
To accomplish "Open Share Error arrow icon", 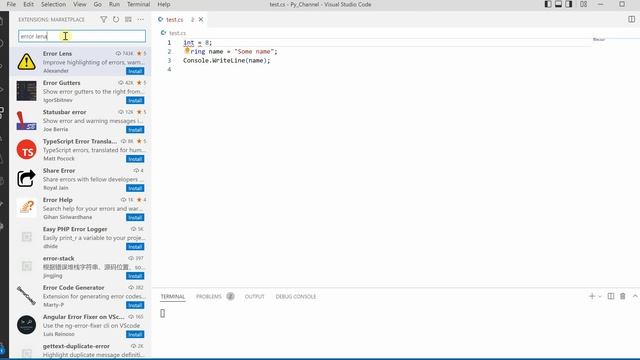I will pos(27,179).
